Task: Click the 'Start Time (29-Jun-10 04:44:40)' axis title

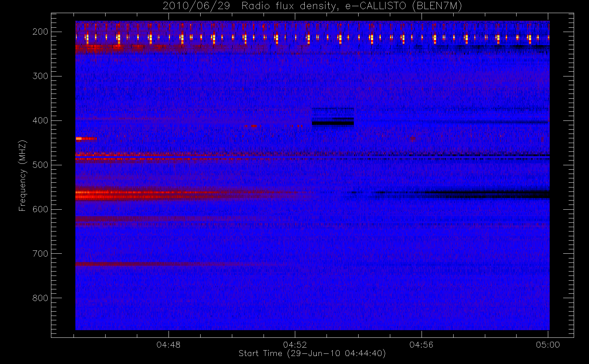Action: coord(312,353)
